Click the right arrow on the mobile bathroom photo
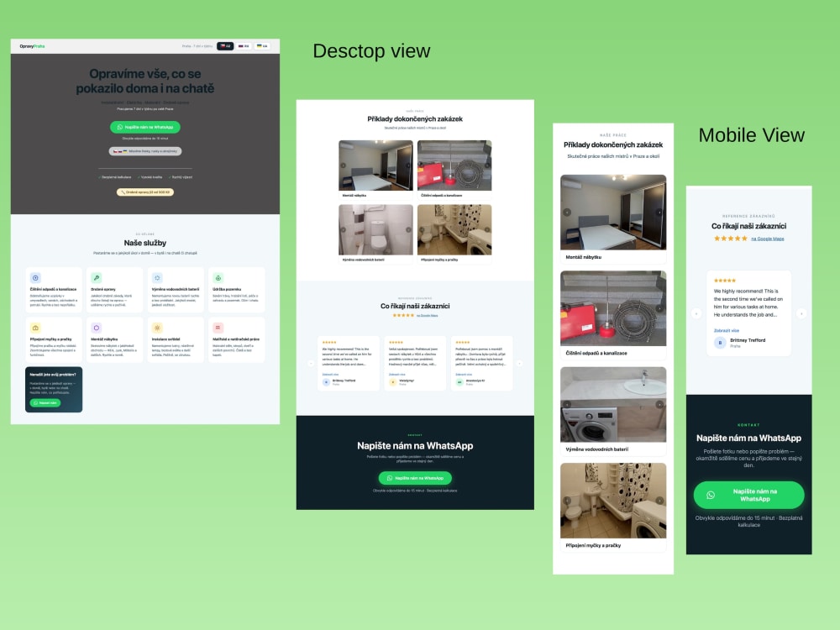Viewport: 840px width, 630px height. coord(660,501)
